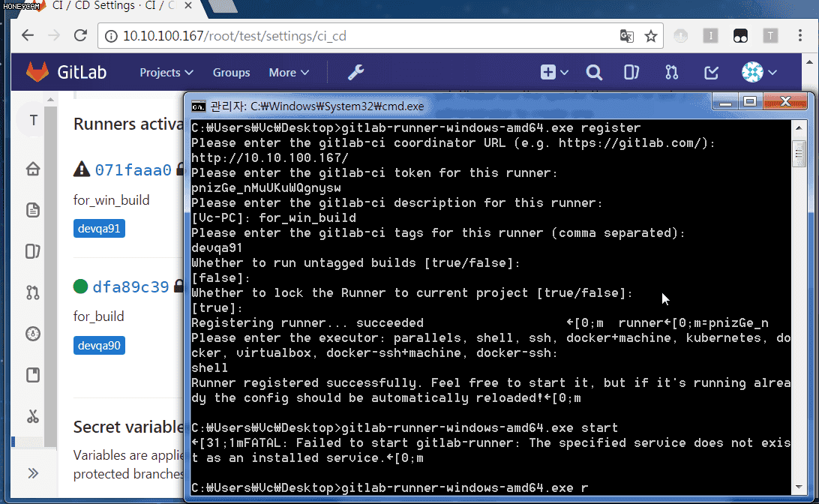The image size is (819, 504).
Task: Click 'Runners activa' heading text
Action: [x=128, y=124]
